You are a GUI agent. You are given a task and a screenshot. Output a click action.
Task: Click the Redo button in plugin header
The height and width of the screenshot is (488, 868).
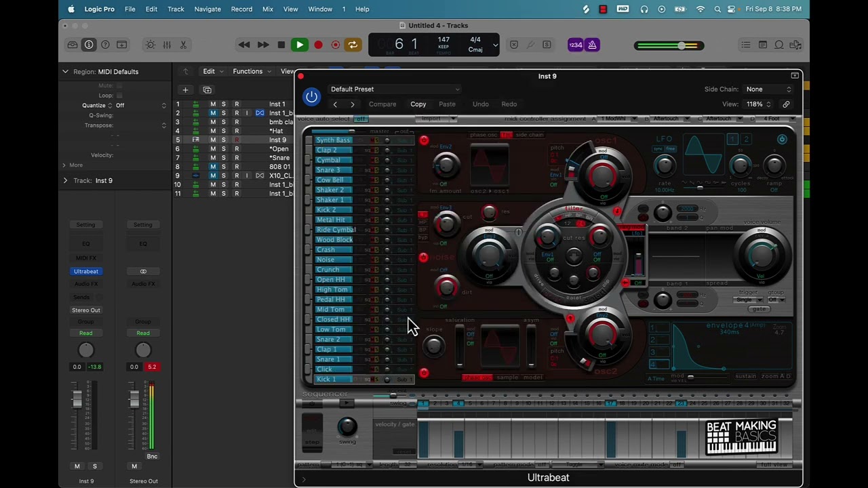509,104
